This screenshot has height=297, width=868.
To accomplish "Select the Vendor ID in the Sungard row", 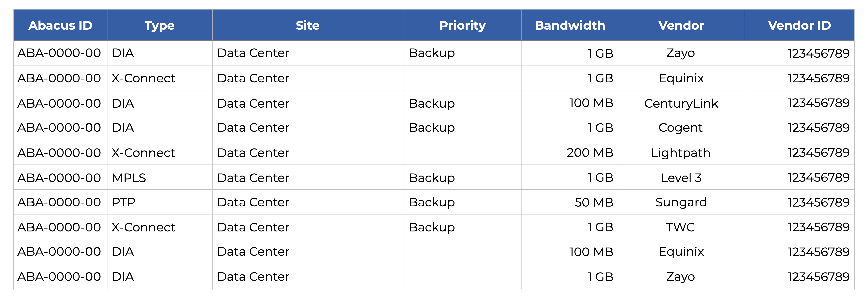I will tap(818, 202).
